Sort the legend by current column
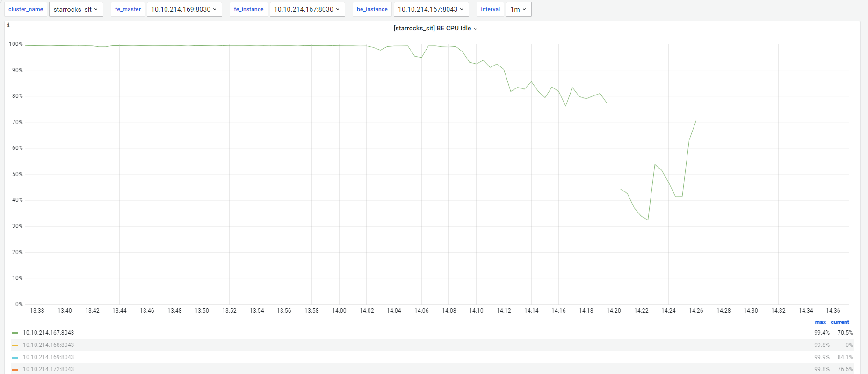 [x=839, y=322]
